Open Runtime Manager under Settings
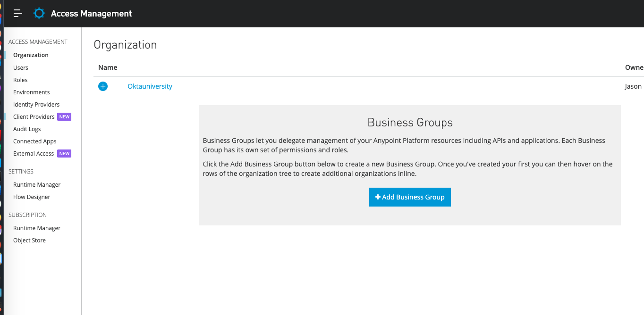The image size is (644, 315). 37,184
